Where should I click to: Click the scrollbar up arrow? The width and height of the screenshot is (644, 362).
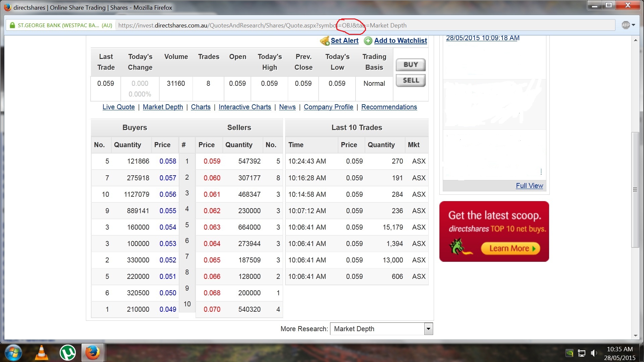click(635, 40)
